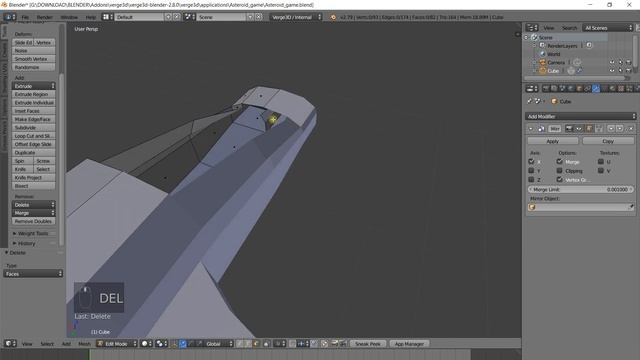Open the Merge dropdown in tool shelf
The image size is (640, 360).
click(33, 213)
